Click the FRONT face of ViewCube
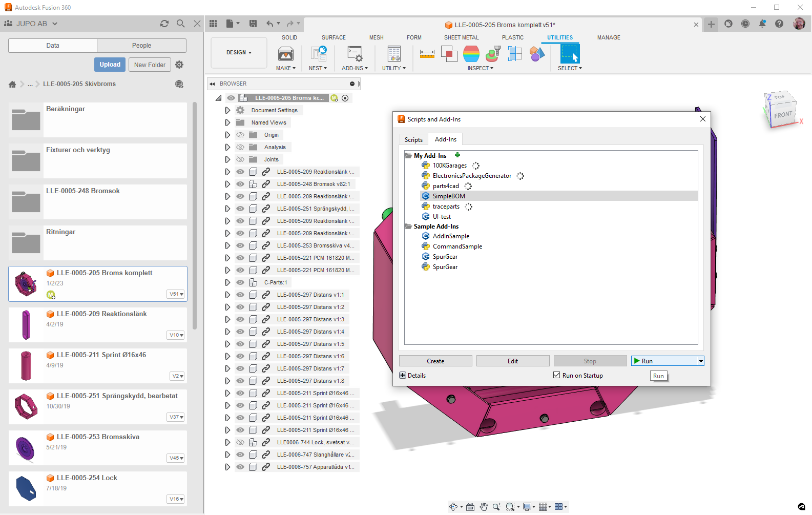This screenshot has width=812, height=515. (783, 115)
